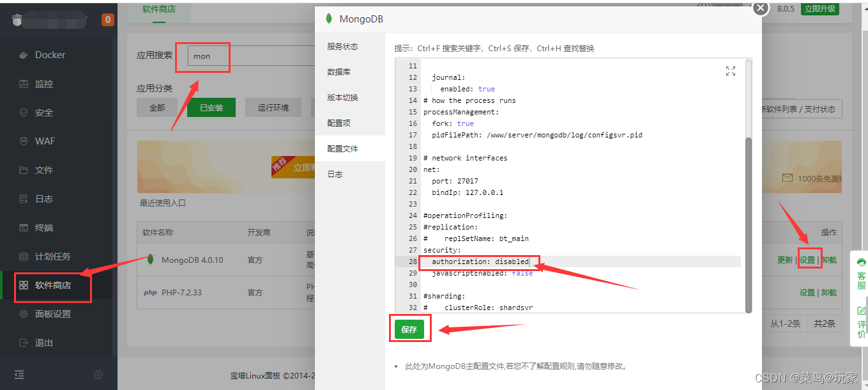Close the MongoDB dialog with X icon
The width and height of the screenshot is (868, 390).
(x=759, y=8)
